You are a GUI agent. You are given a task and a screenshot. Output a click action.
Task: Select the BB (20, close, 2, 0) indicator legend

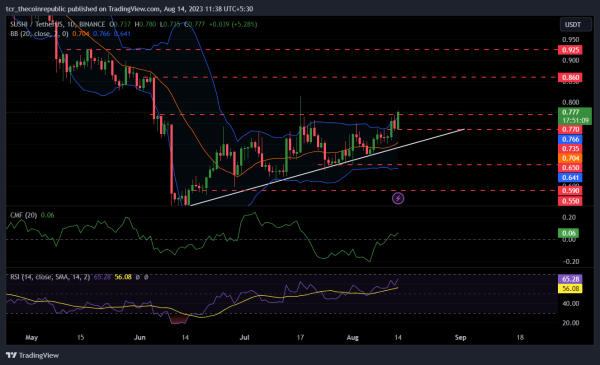pos(39,34)
